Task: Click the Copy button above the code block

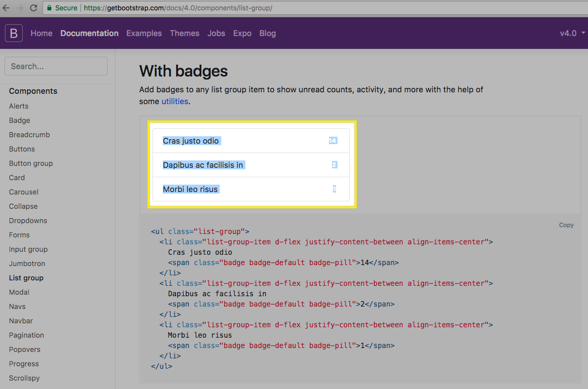Action: (x=566, y=225)
